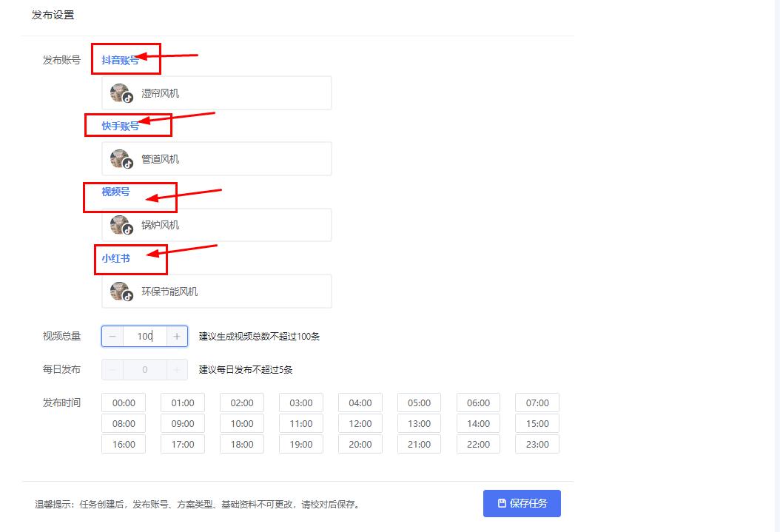This screenshot has width=780, height=532.
Task: Click the 环保节能风机 account avatar
Action: click(120, 291)
